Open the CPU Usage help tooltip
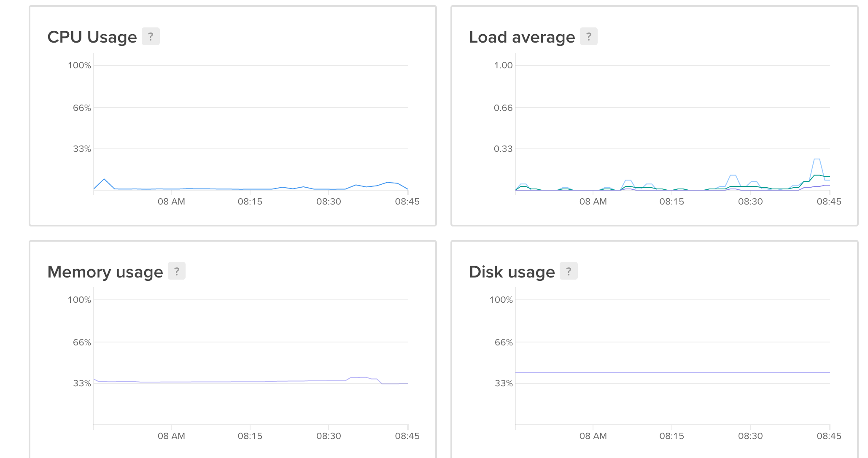Screen dimensions: 868x458 tap(151, 36)
